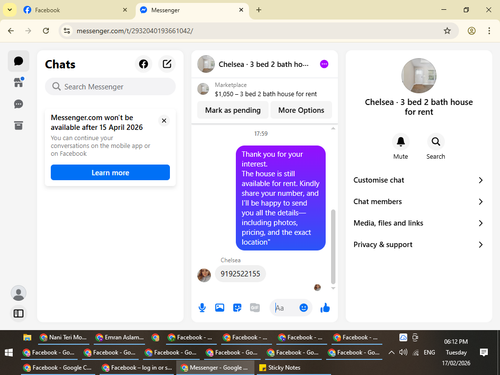Start a new message with compose icon
This screenshot has height=375, width=500.
point(167,64)
